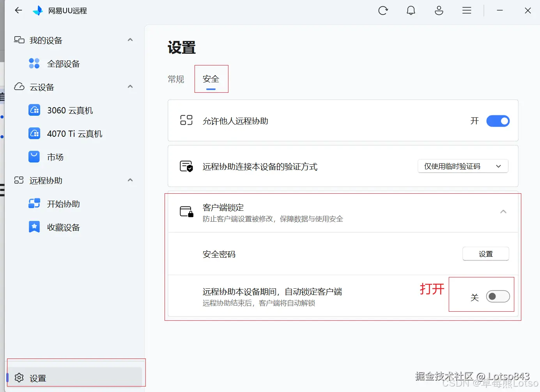Select 开始协助 to start remote assistance
This screenshot has height=392, width=540.
point(63,204)
